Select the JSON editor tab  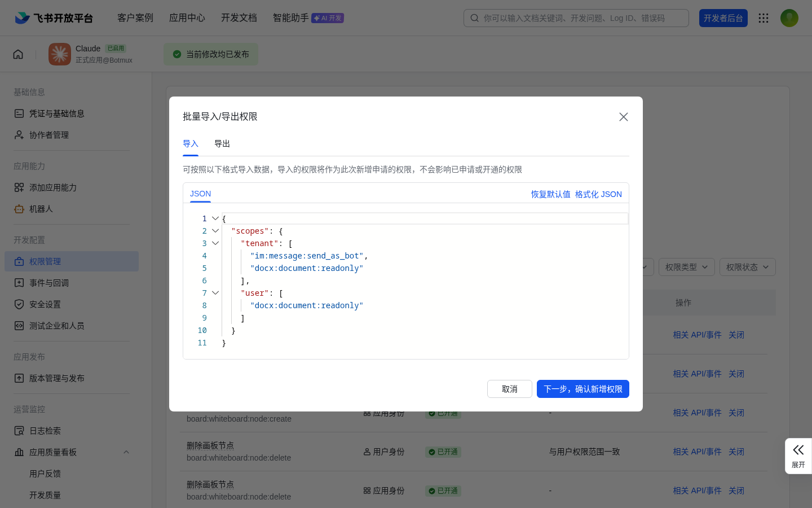(200, 194)
